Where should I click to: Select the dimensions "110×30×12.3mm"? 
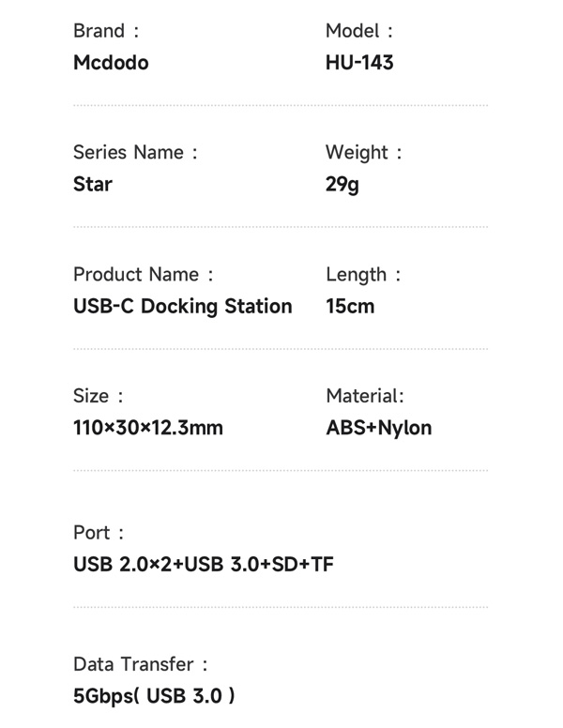click(x=148, y=428)
